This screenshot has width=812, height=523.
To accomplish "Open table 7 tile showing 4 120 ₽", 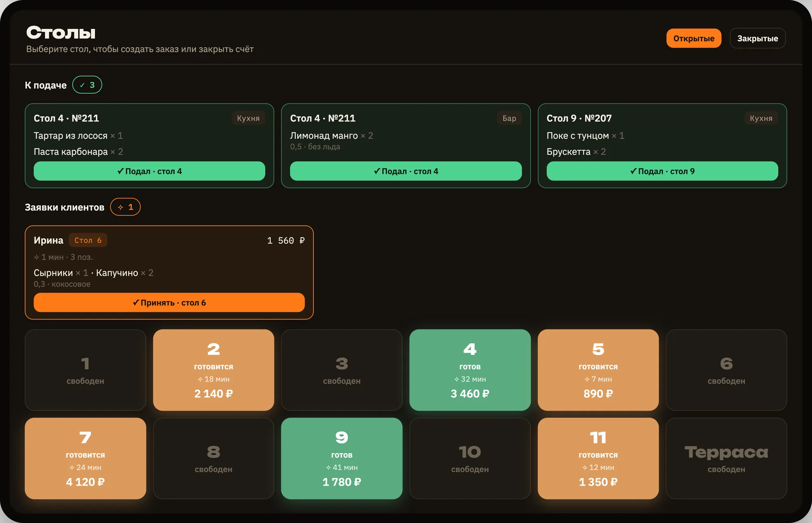I will tap(85, 458).
